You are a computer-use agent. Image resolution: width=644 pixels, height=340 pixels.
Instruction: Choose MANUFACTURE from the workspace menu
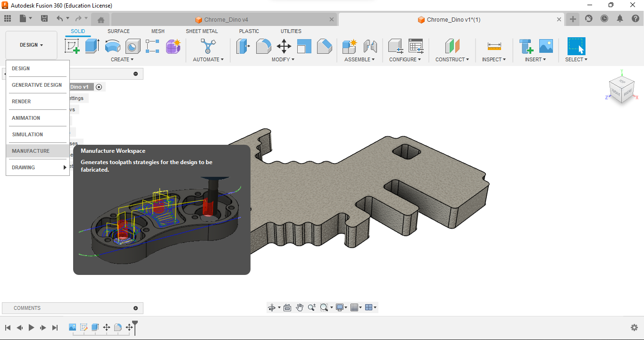pos(38,151)
